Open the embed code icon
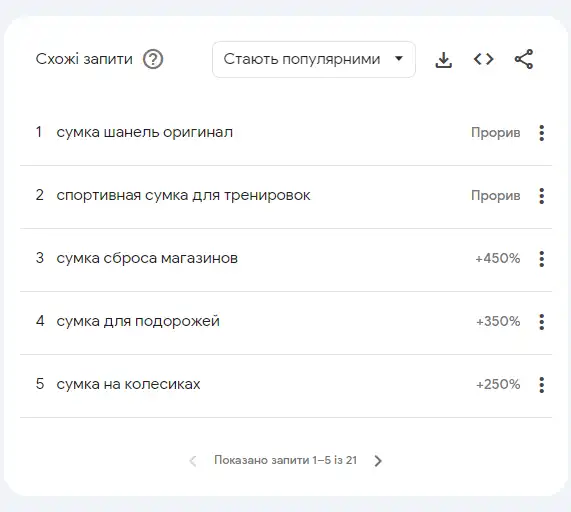 (484, 59)
